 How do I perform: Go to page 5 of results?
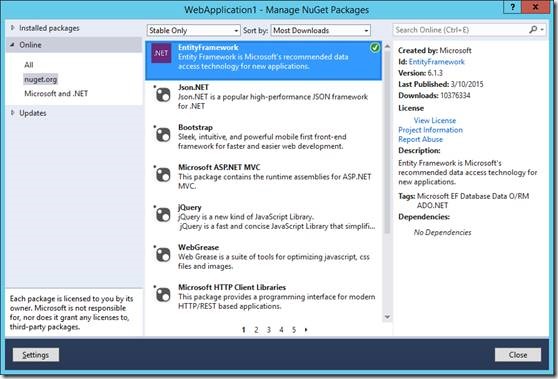pyautogui.click(x=294, y=330)
